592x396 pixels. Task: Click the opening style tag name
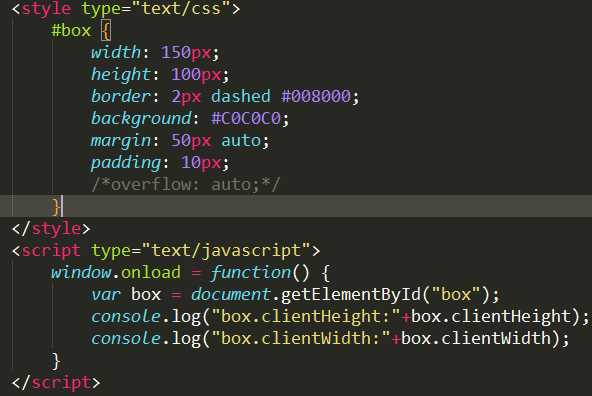(x=46, y=9)
